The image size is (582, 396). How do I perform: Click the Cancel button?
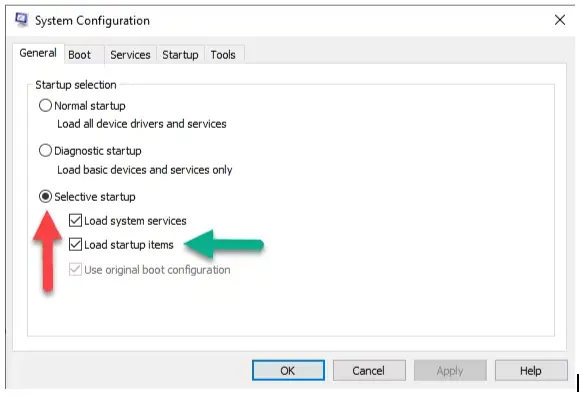pos(369,370)
